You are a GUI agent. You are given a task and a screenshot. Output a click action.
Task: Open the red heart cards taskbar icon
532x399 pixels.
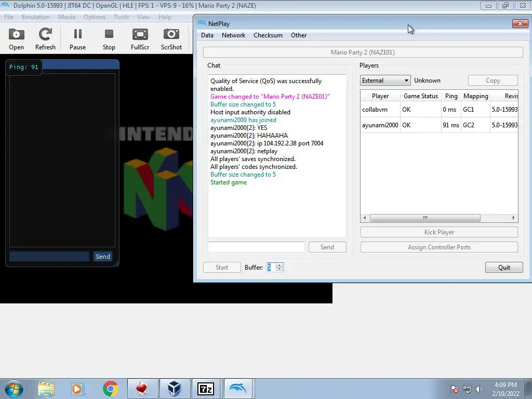(x=142, y=389)
